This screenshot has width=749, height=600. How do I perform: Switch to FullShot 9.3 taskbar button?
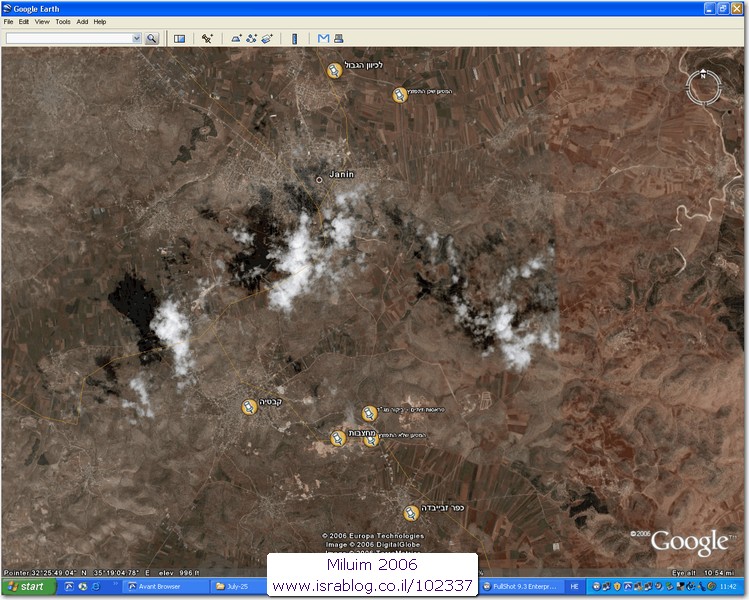(x=521, y=586)
